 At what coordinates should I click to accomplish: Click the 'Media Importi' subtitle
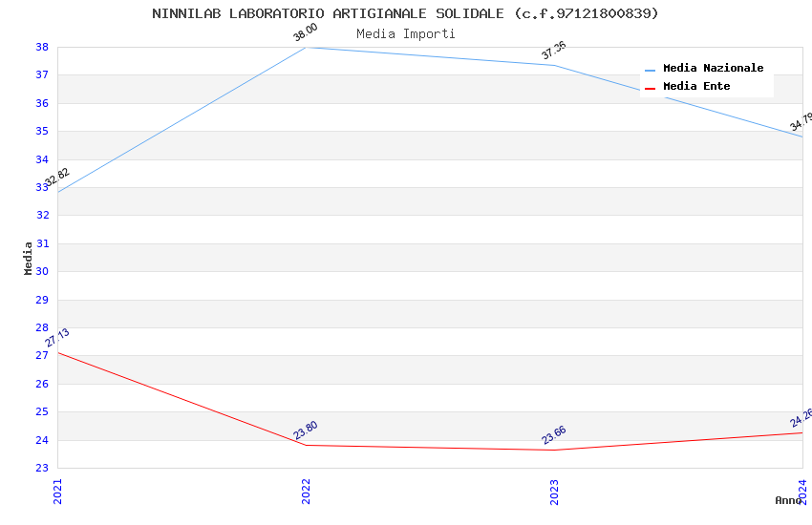coord(406,34)
